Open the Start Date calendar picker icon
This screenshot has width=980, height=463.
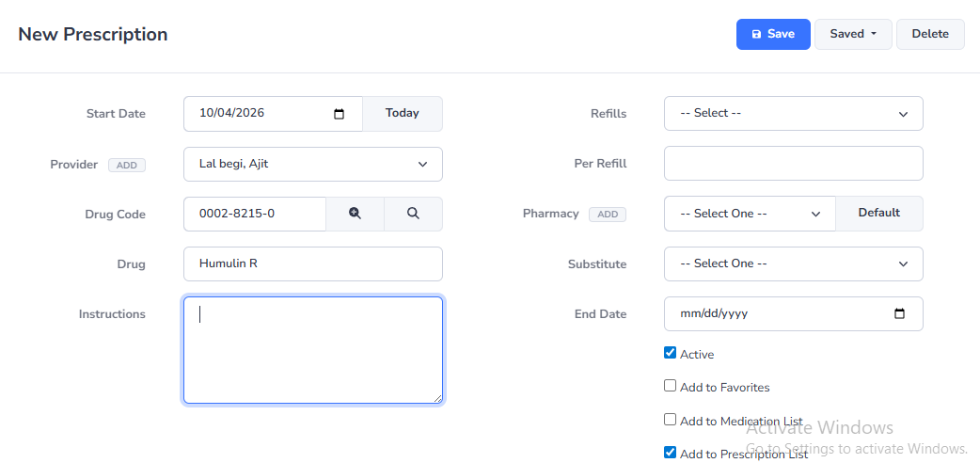340,114
